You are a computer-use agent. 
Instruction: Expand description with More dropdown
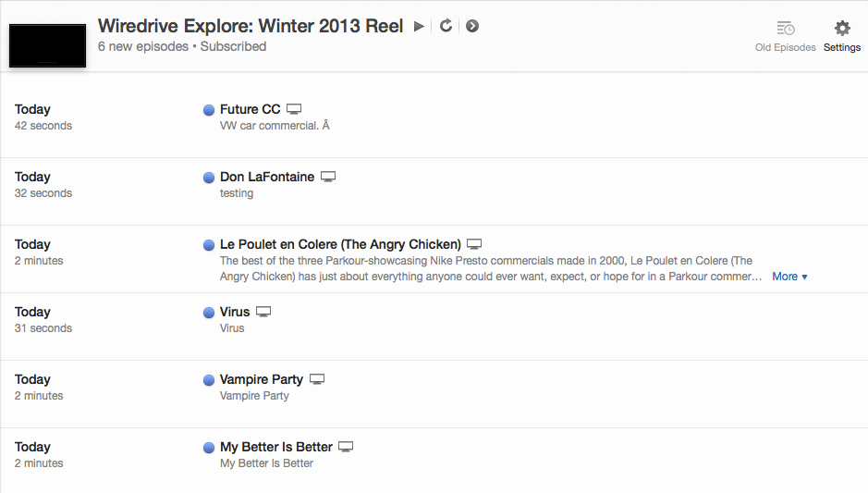click(789, 277)
